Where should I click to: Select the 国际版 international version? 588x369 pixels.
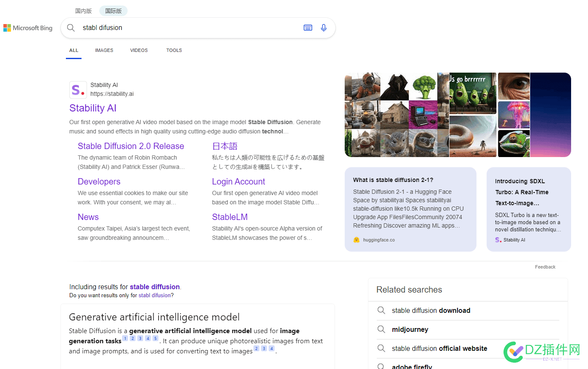[113, 11]
